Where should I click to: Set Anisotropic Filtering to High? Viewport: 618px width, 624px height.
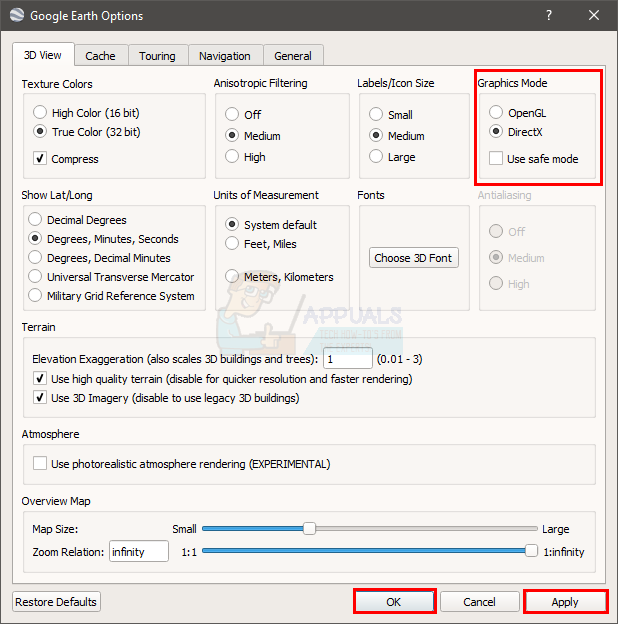pos(232,156)
